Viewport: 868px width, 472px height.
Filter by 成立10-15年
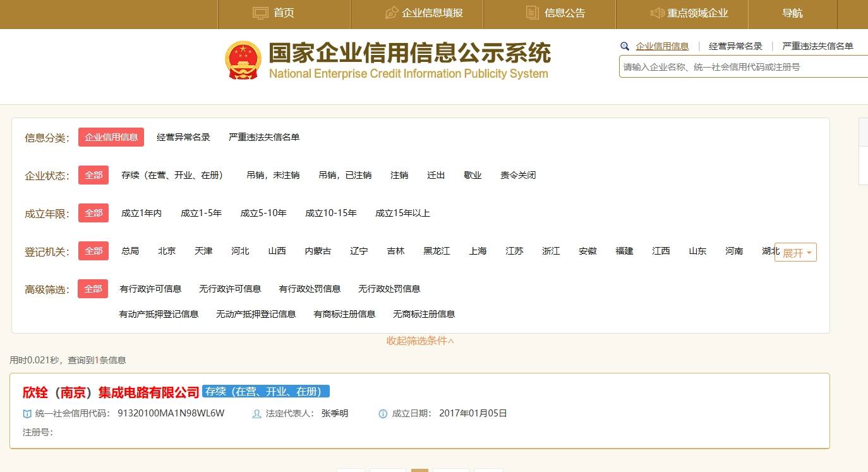coord(331,213)
